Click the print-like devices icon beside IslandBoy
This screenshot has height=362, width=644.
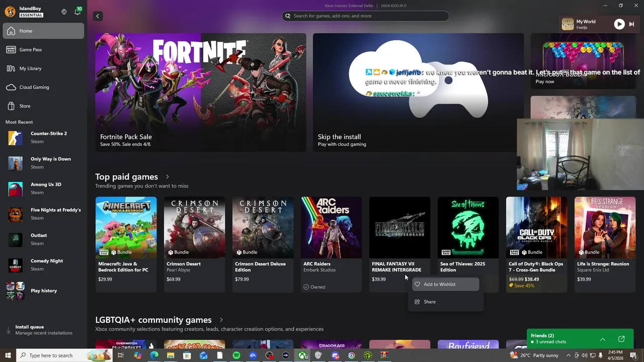click(64, 12)
